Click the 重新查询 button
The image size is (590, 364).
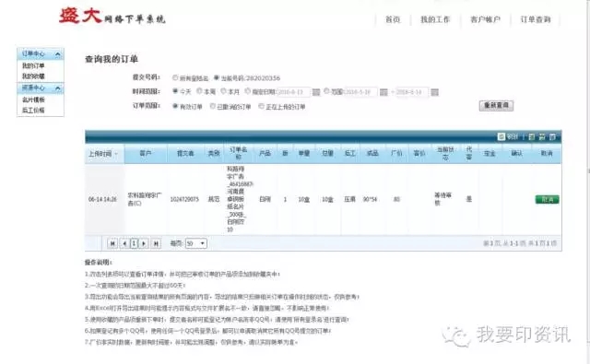pyautogui.click(x=496, y=106)
